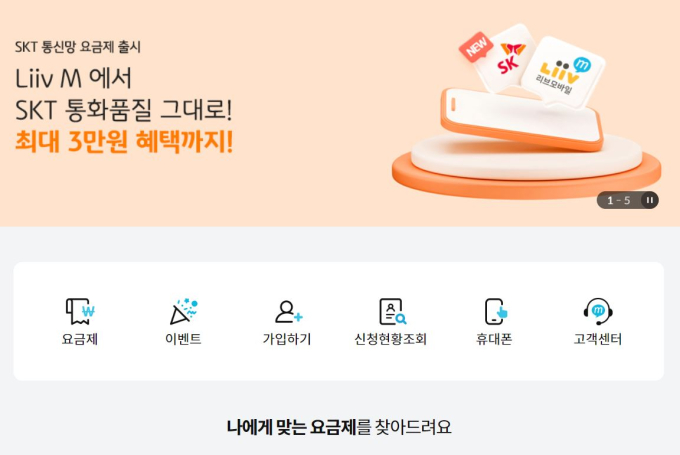Open the 신청현황조회 document search icon
The image size is (680, 455).
tap(392, 311)
